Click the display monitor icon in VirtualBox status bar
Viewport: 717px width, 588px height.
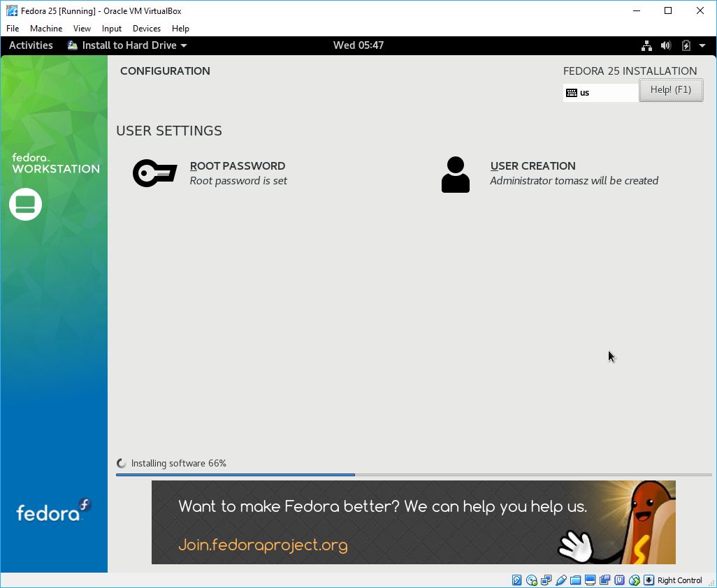590,580
